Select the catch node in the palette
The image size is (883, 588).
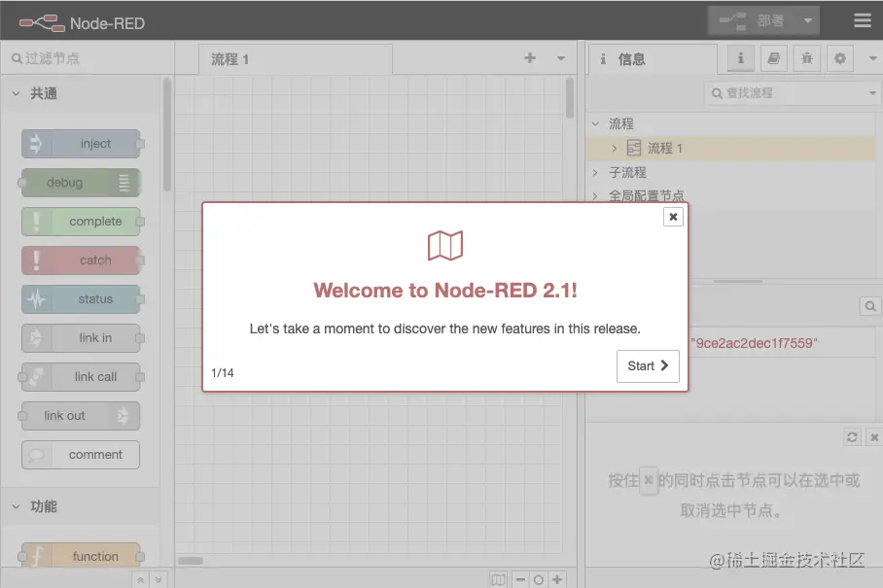tap(81, 259)
